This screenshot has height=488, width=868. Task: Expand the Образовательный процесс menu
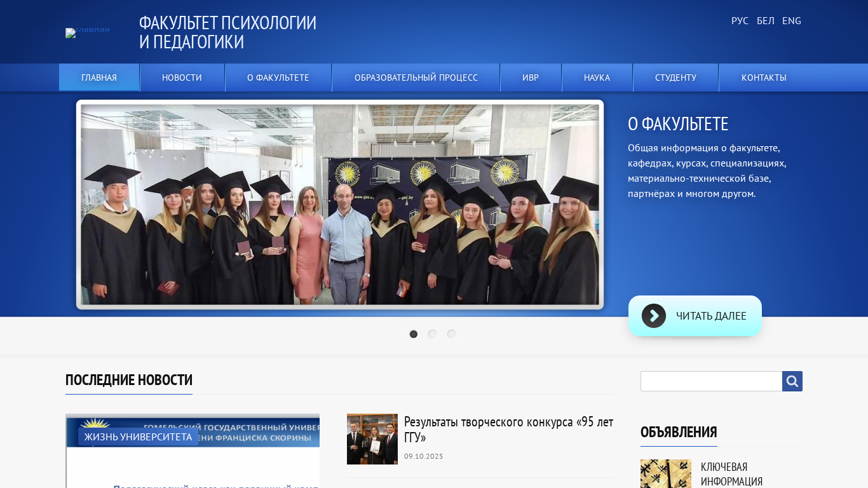(x=416, y=78)
